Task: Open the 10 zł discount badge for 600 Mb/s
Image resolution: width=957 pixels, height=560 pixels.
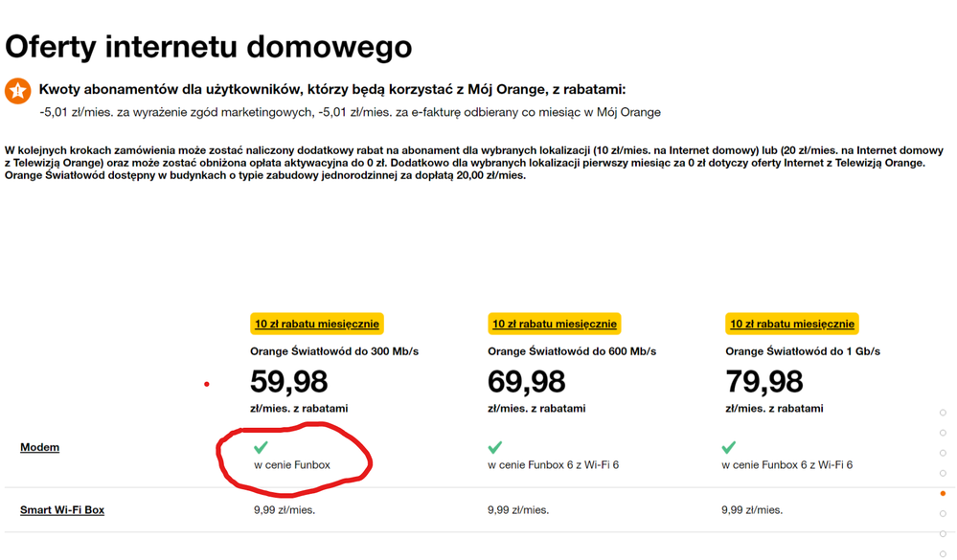Action: click(554, 324)
